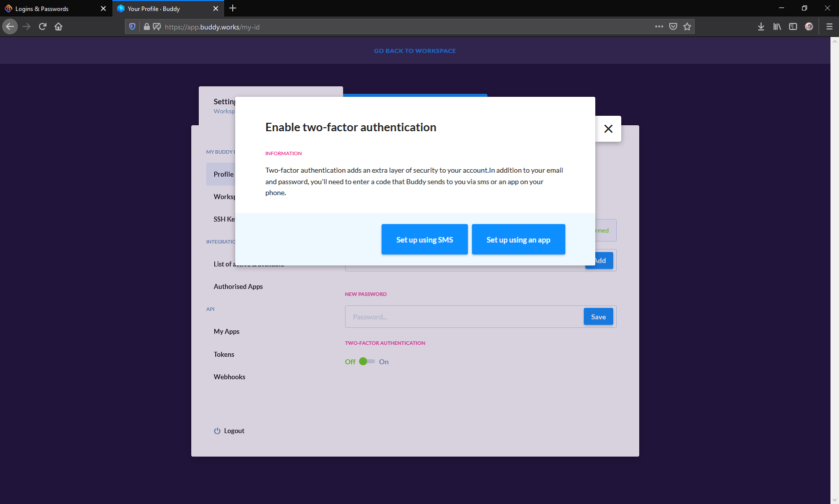Choose Set up using an app
Image resolution: width=839 pixels, height=504 pixels.
click(518, 240)
